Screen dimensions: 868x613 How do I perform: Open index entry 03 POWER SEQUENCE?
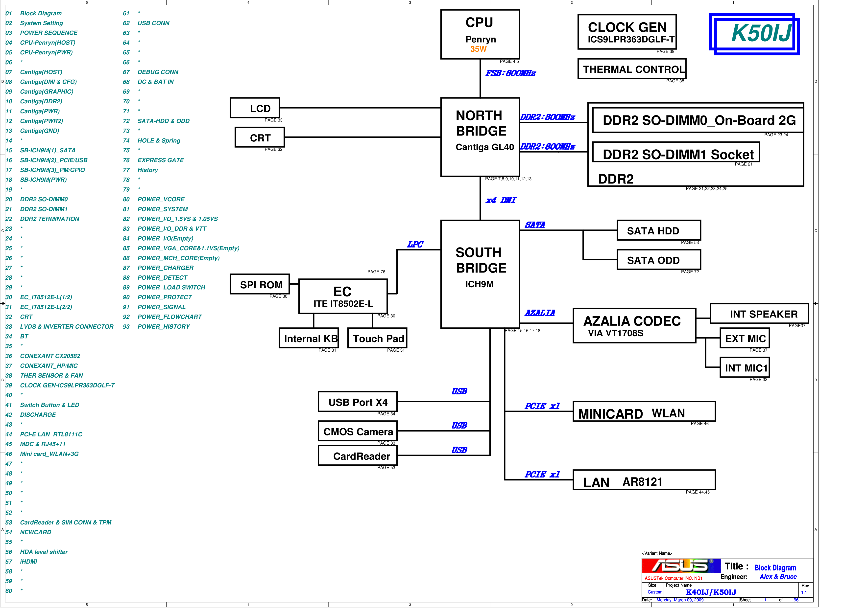click(41, 33)
